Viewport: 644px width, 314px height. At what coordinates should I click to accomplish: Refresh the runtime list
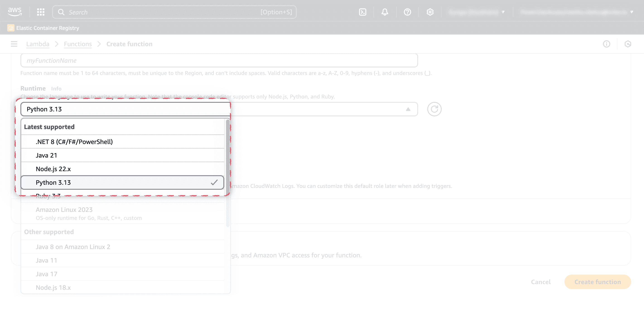coord(434,109)
